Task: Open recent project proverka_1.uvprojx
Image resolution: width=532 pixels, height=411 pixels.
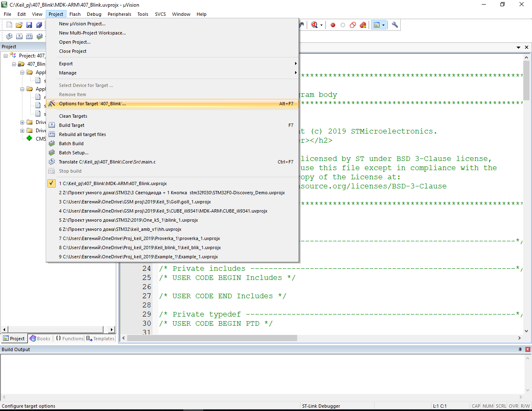Action: tap(172, 238)
